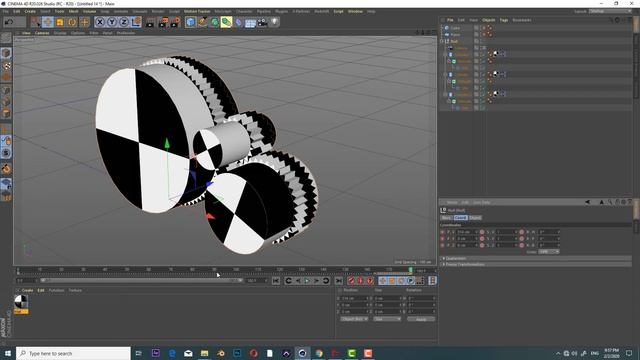640x360 pixels.
Task: Toggle parameter keyframe recording icon
Action: [x=411, y=281]
